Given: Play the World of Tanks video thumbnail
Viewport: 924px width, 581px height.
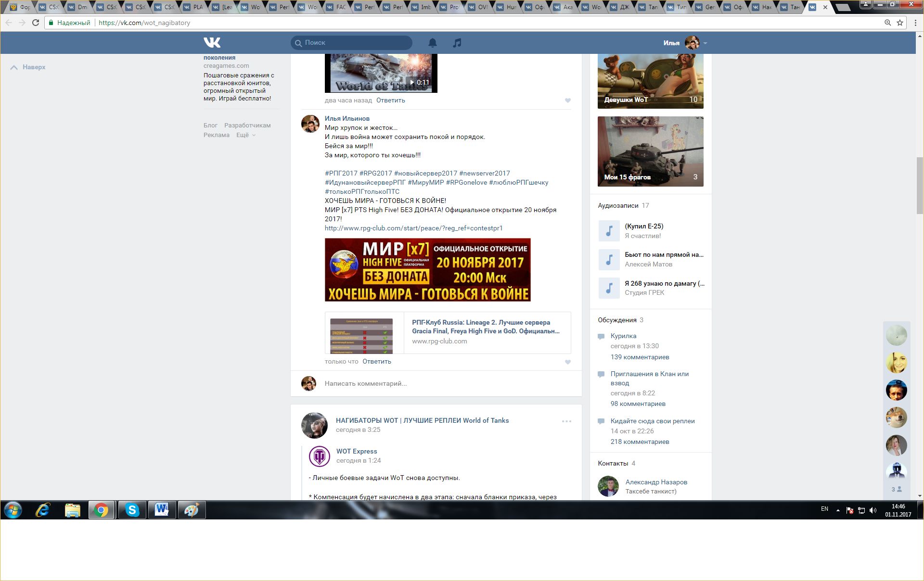Looking at the screenshot, I should pyautogui.click(x=381, y=73).
